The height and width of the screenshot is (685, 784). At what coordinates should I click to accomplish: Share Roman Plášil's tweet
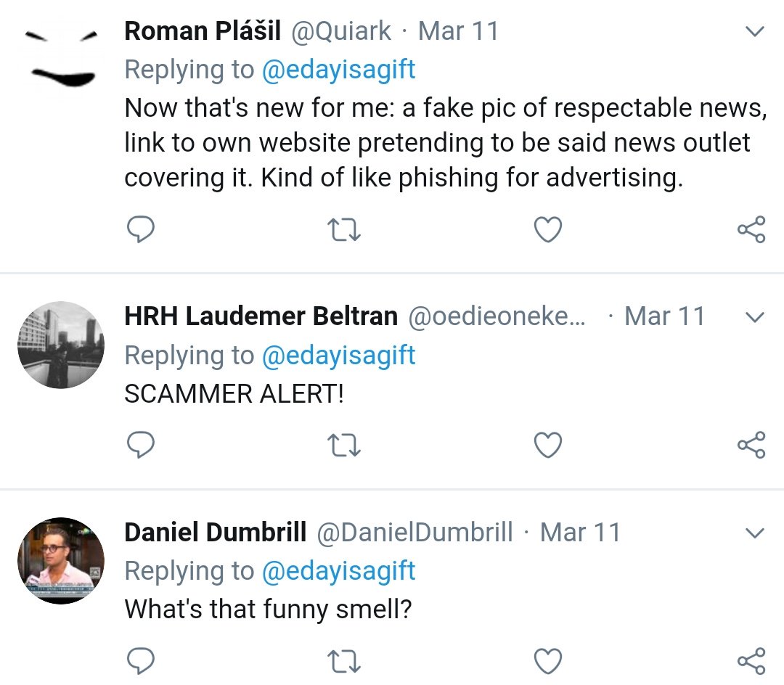click(751, 229)
